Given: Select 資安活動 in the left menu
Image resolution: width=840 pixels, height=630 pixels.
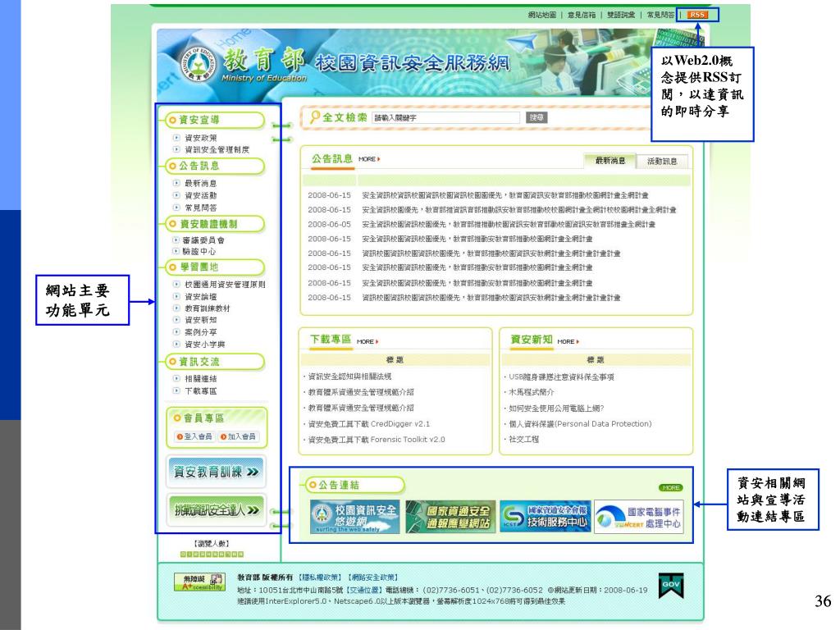Looking at the screenshot, I should point(201,195).
